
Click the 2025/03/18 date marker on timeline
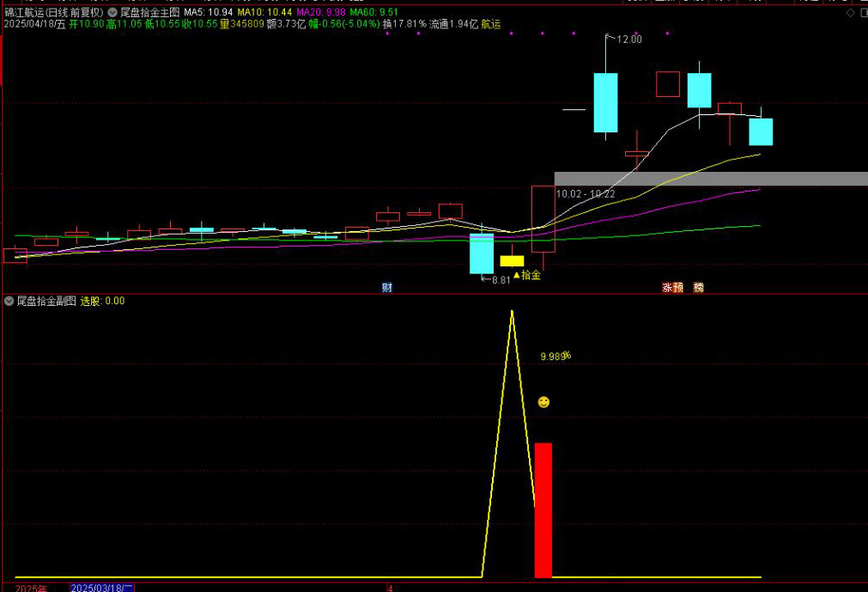[102, 588]
